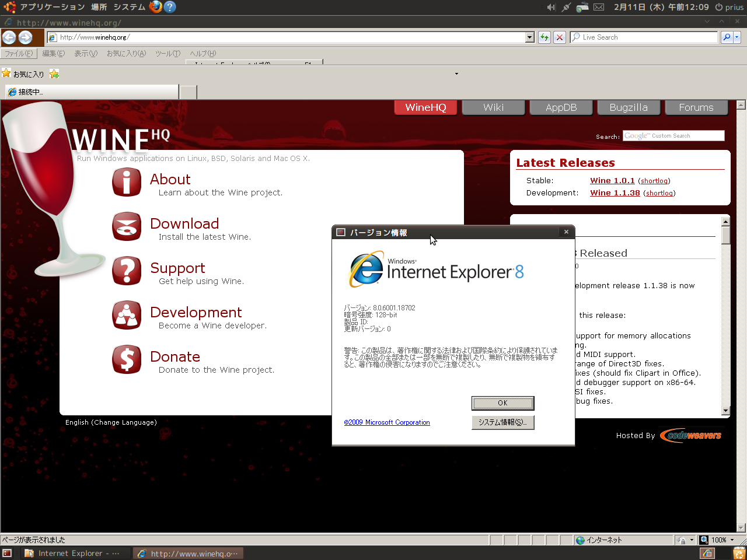Click the keyboard input method icon

click(x=582, y=7)
